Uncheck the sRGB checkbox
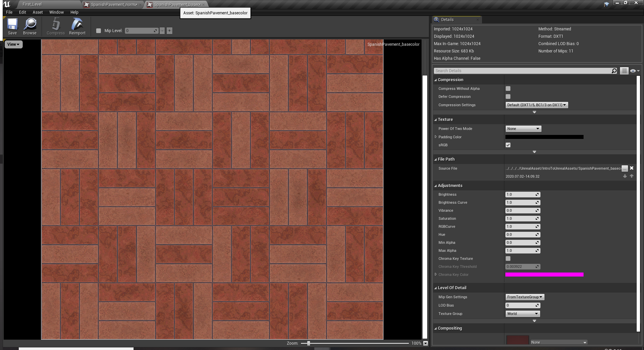This screenshot has width=644, height=350. pyautogui.click(x=508, y=145)
